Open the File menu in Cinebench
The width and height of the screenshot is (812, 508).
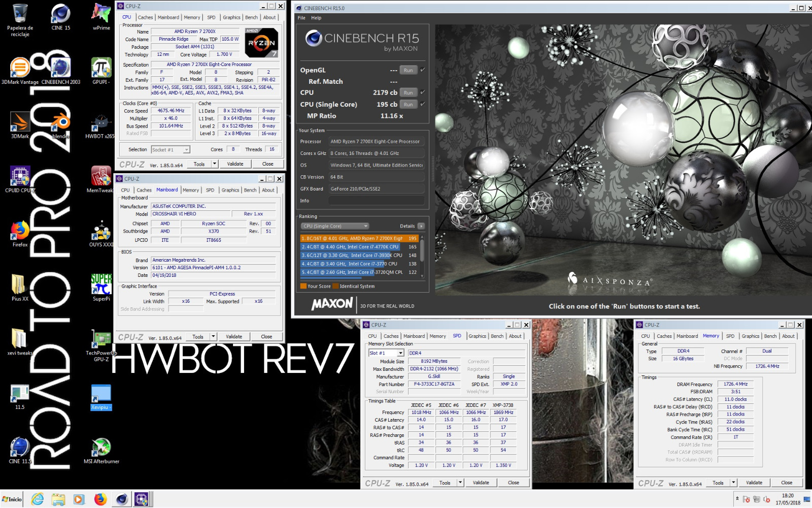301,18
